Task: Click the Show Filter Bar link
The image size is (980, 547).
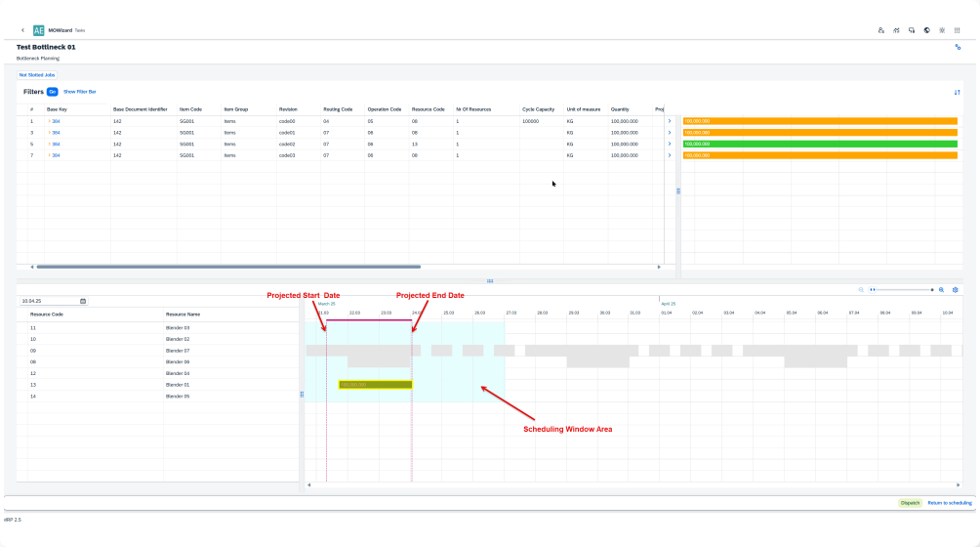Action: coord(80,91)
